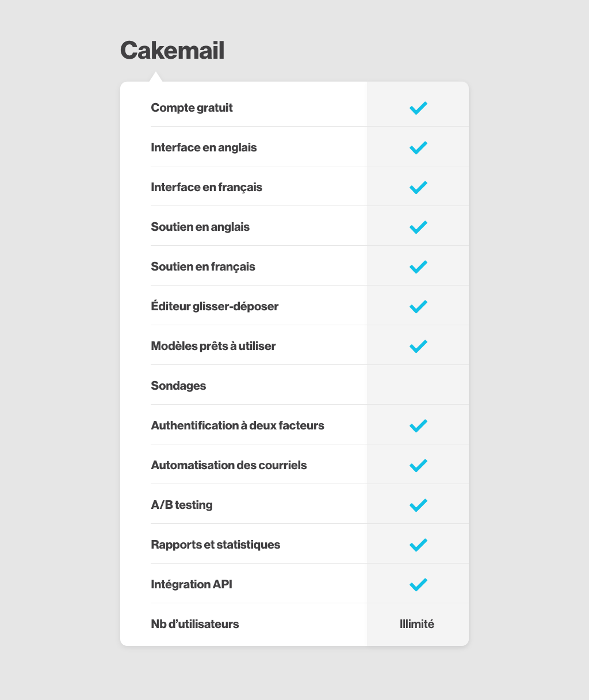Select the Sondages feature label
The image size is (589, 700).
(x=178, y=386)
